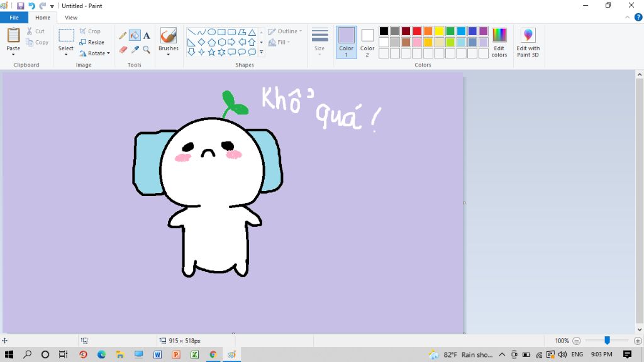Click the Redo arrow in title bar
The width and height of the screenshot is (644, 362).
tap(42, 6)
